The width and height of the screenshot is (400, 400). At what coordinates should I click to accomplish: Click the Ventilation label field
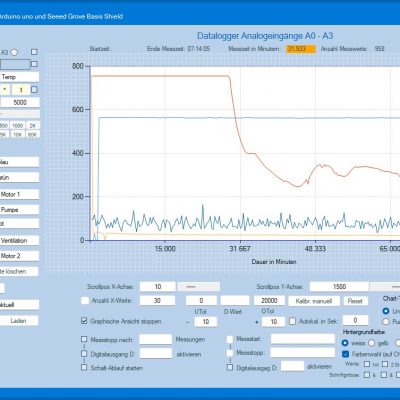(19, 240)
